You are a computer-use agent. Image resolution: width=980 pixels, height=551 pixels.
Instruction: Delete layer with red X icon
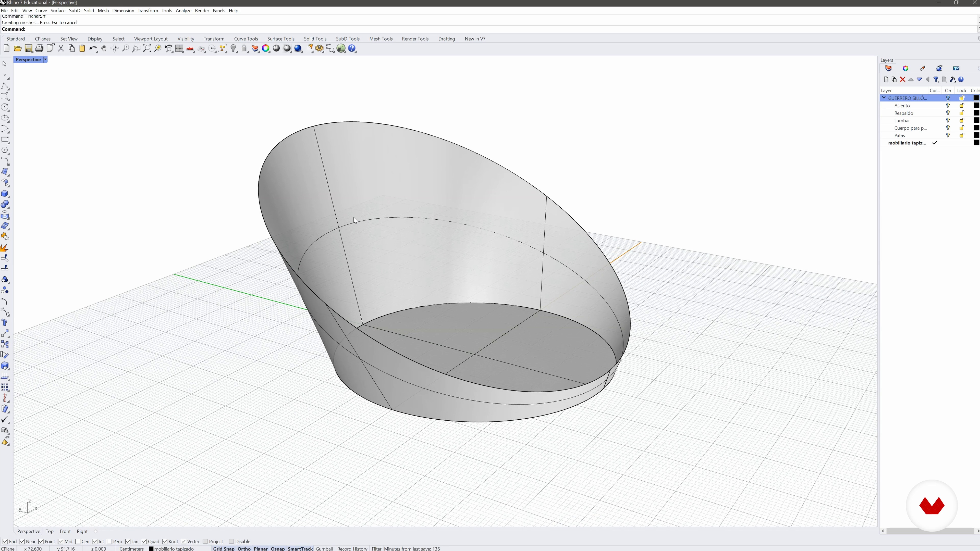click(902, 80)
